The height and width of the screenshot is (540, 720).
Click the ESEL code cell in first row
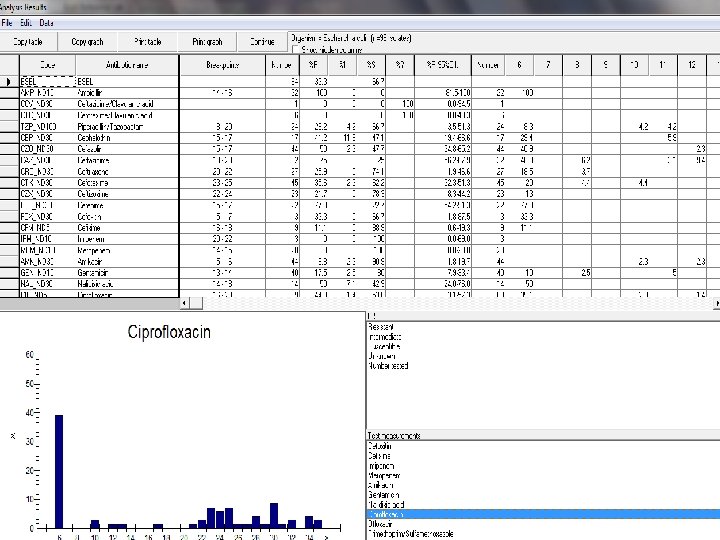click(x=47, y=82)
